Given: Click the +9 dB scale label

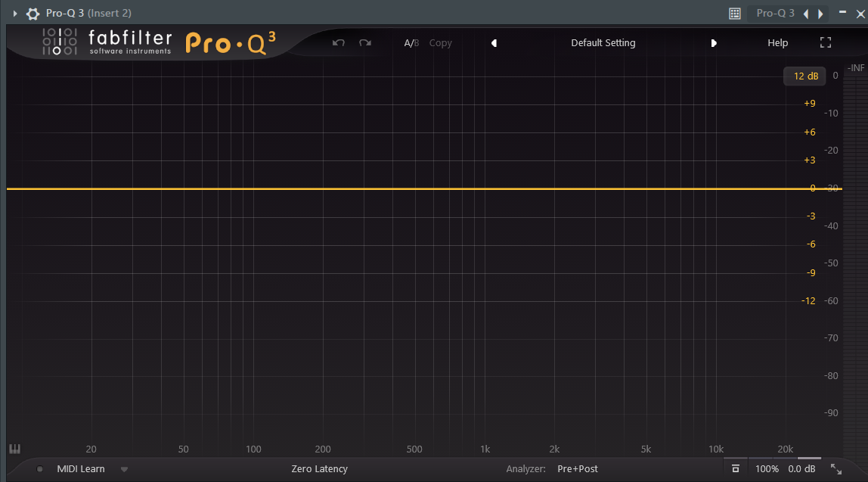Looking at the screenshot, I should pos(809,104).
